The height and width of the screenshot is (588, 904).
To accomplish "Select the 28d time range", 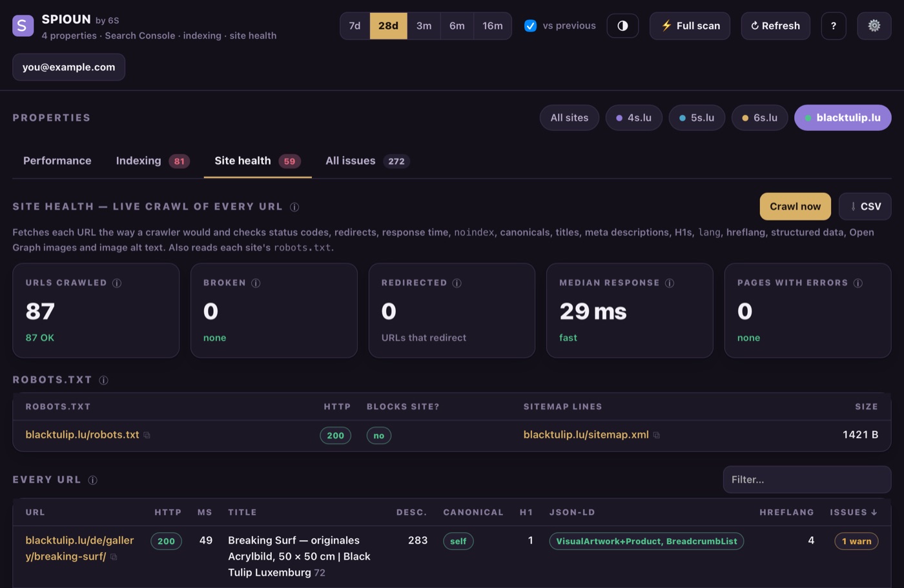I will click(388, 26).
